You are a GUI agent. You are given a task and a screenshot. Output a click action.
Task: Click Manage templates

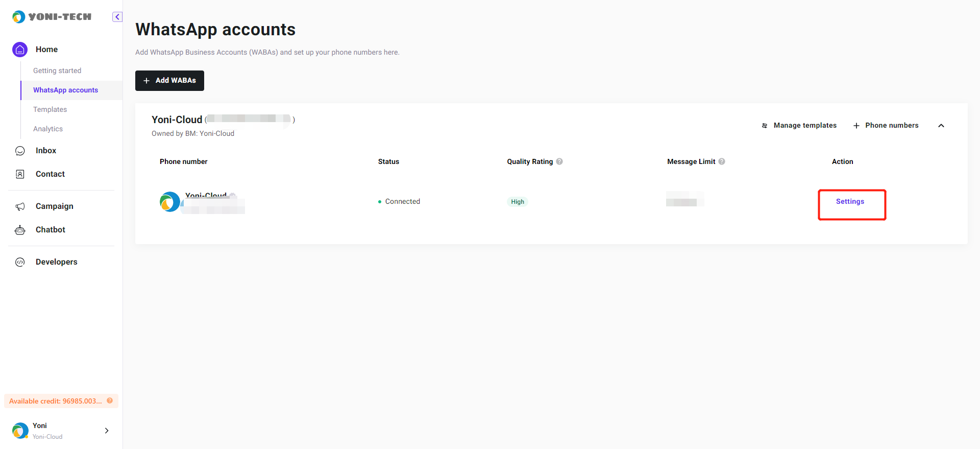[x=799, y=126]
